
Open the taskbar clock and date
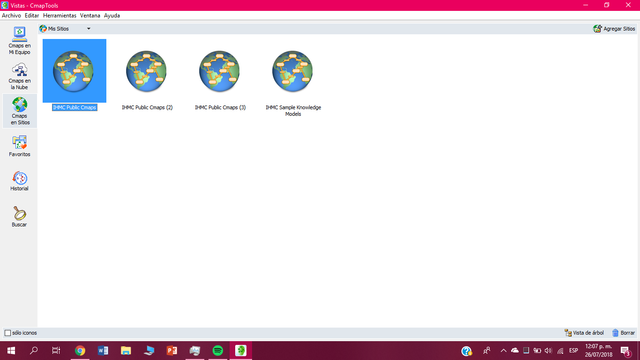(598, 351)
